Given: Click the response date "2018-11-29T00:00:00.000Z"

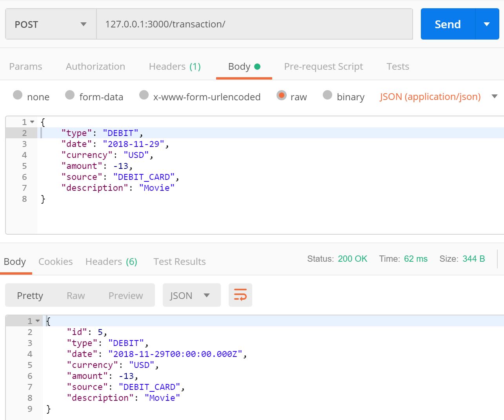Looking at the screenshot, I should click(x=175, y=354).
